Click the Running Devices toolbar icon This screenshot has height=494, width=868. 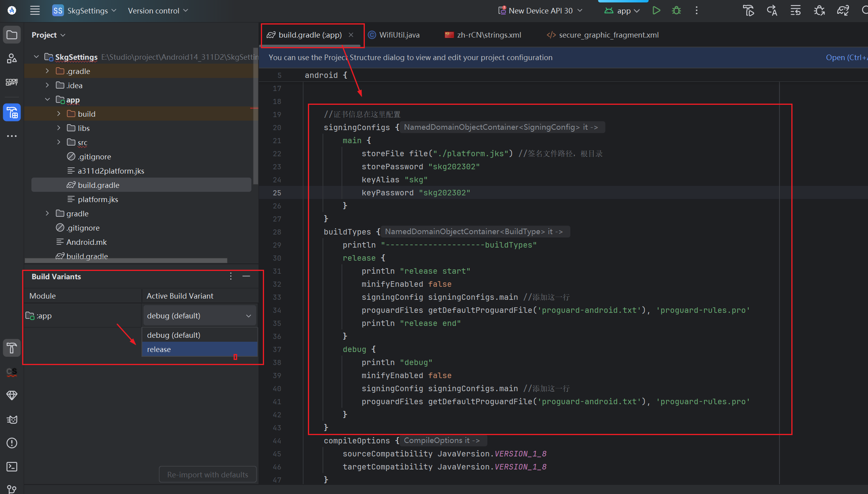748,11
